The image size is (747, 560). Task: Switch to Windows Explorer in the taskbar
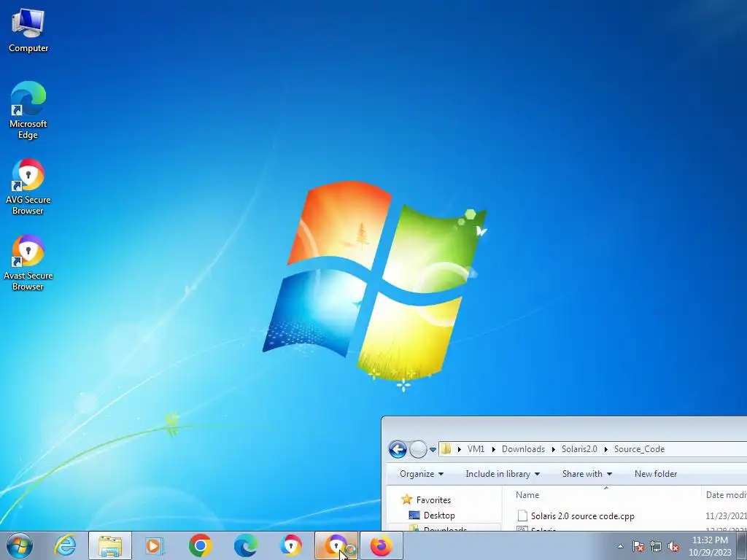tap(110, 545)
